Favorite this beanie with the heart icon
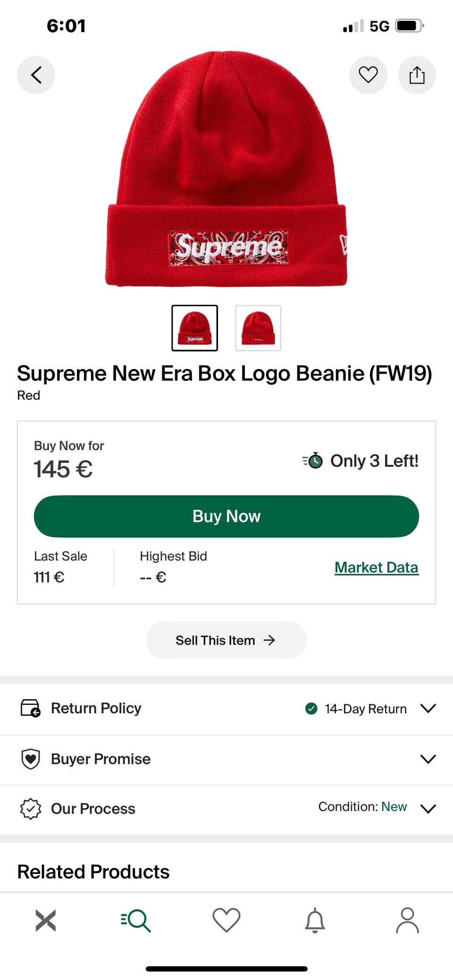The height and width of the screenshot is (980, 453). click(368, 75)
